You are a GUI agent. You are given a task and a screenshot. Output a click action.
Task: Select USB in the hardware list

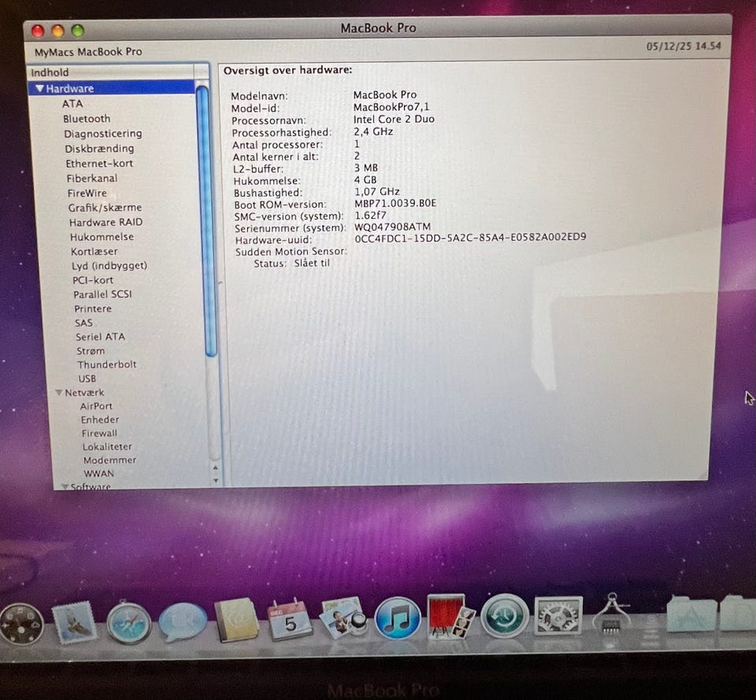pyautogui.click(x=87, y=379)
